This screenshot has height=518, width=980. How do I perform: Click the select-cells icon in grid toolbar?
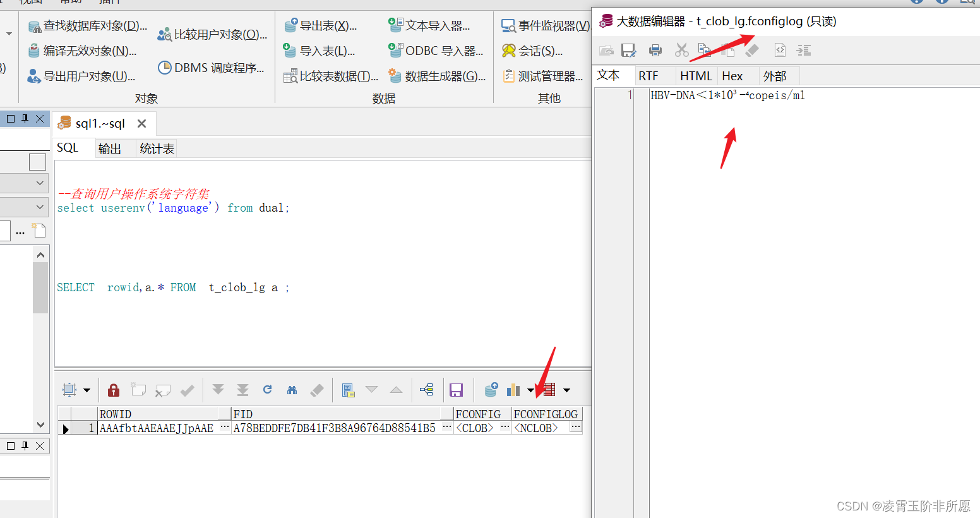[x=69, y=390]
